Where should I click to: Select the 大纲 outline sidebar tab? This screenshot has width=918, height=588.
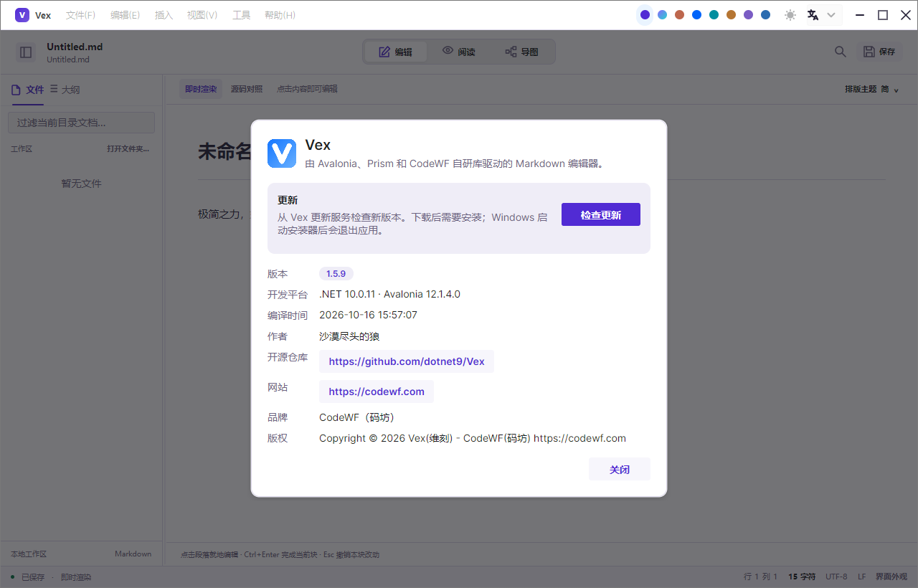pos(65,90)
